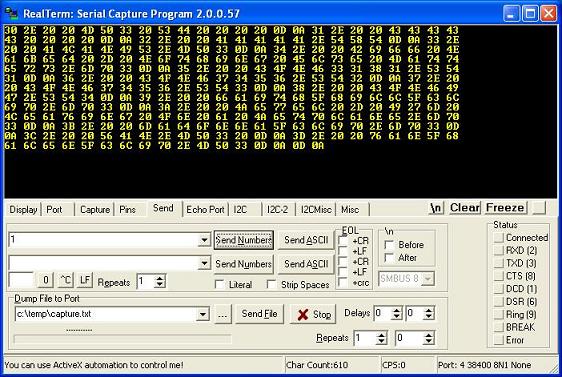
Task: Click the Ring (9) status indicator
Action: click(499, 315)
